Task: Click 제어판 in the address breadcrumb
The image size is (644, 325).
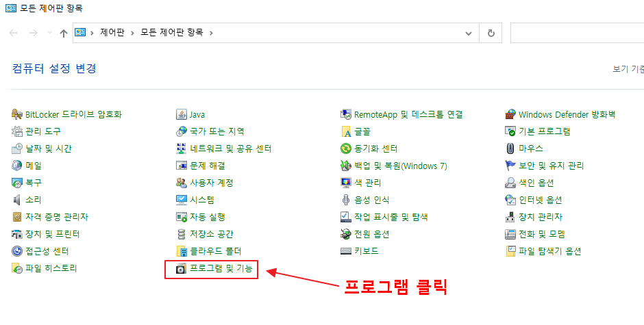Action: (112, 32)
